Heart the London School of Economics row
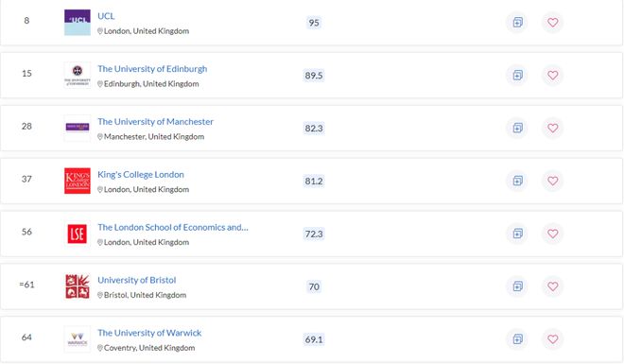 [552, 234]
